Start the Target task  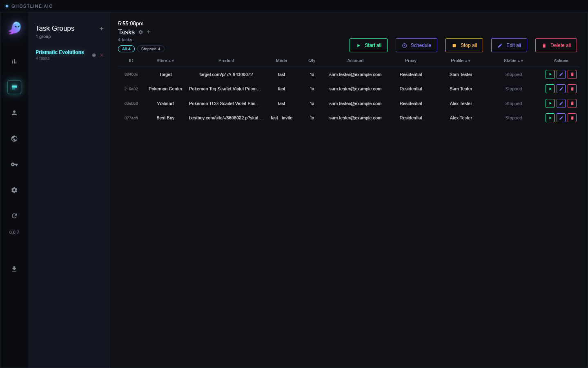550,74
